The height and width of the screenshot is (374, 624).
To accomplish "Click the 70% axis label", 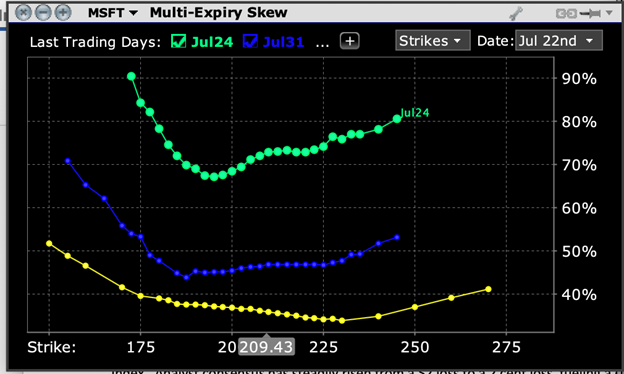I will click(x=579, y=165).
